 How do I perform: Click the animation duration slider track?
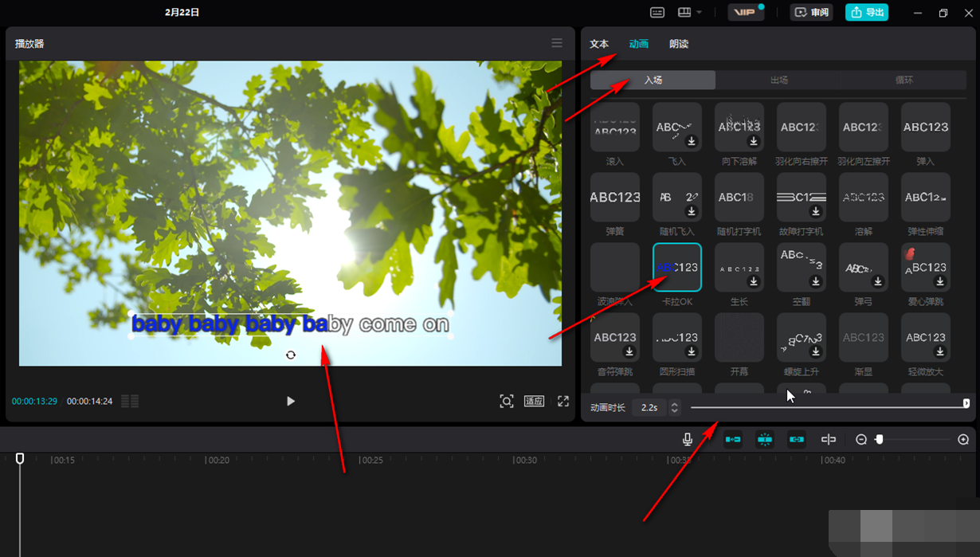click(829, 406)
